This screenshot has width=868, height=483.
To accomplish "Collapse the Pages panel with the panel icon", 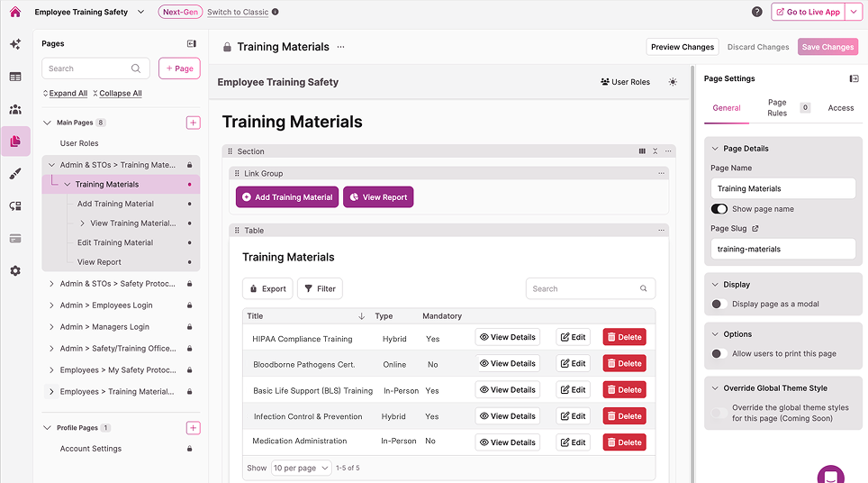I will pos(192,43).
